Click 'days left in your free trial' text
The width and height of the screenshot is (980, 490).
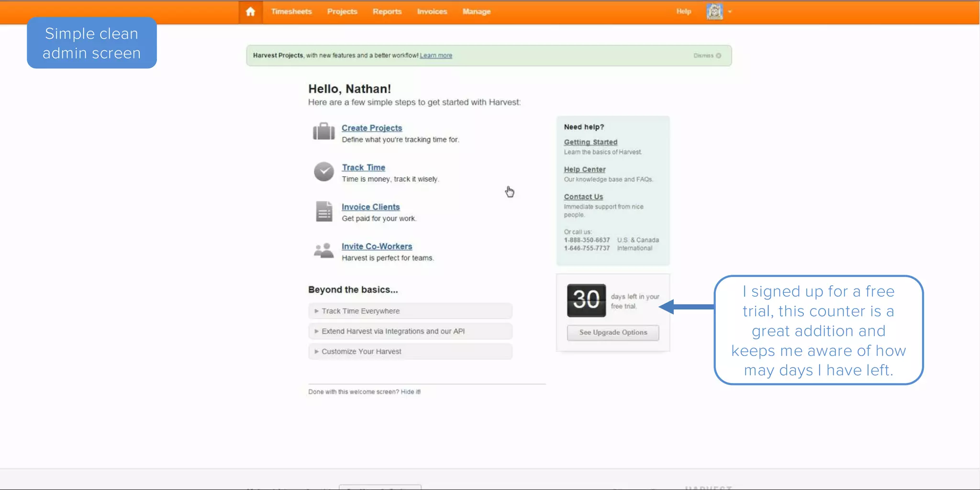point(635,301)
